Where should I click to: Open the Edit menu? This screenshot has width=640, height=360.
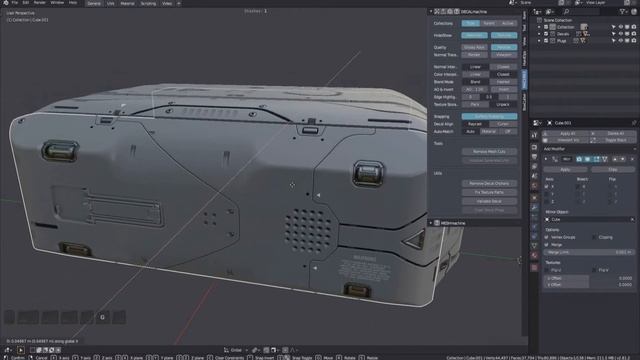26,2
